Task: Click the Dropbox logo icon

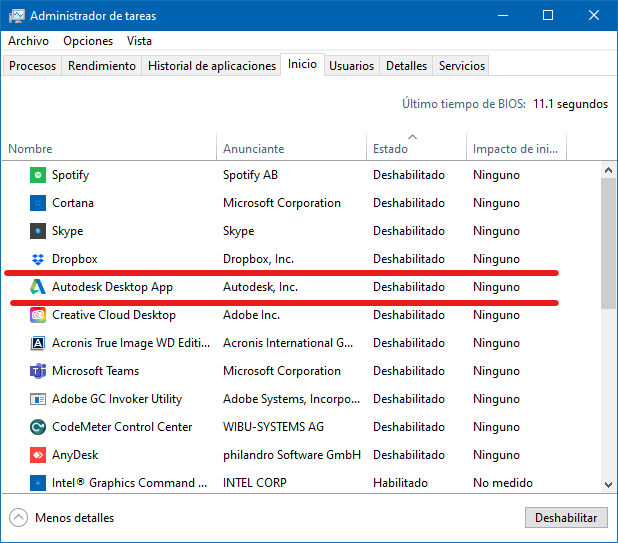Action: 38,259
